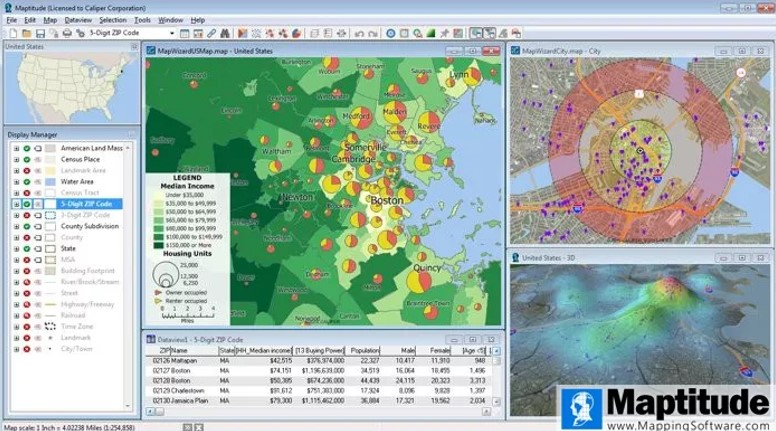Screen dimensions: 776x431
Task: Show the Building Footprint layer
Action: [x=27, y=271]
